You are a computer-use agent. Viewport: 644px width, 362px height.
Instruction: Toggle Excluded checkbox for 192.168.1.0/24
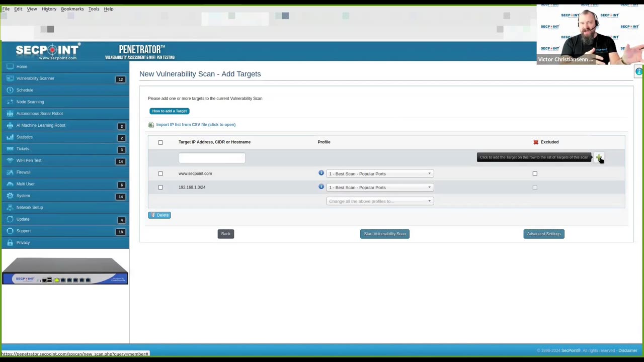point(535,187)
